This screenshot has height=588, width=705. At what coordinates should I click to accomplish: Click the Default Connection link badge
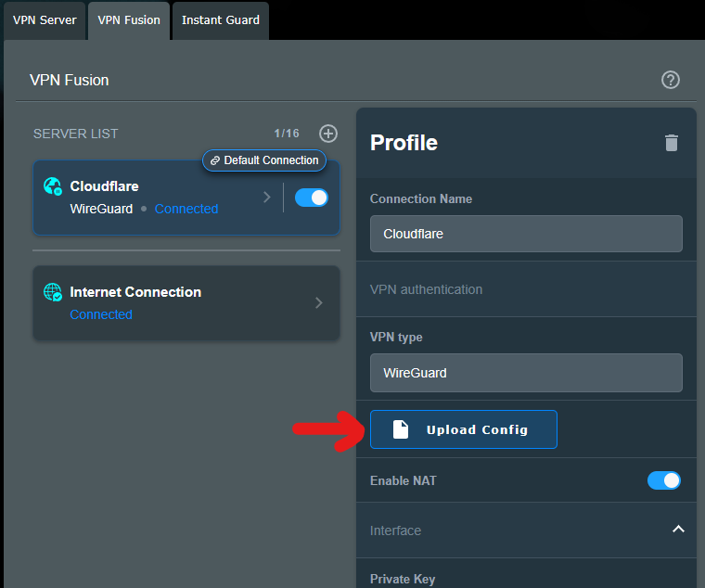click(x=264, y=160)
